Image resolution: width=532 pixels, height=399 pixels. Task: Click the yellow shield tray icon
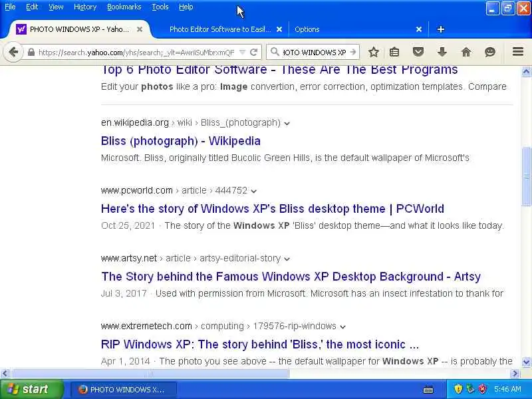click(x=458, y=389)
